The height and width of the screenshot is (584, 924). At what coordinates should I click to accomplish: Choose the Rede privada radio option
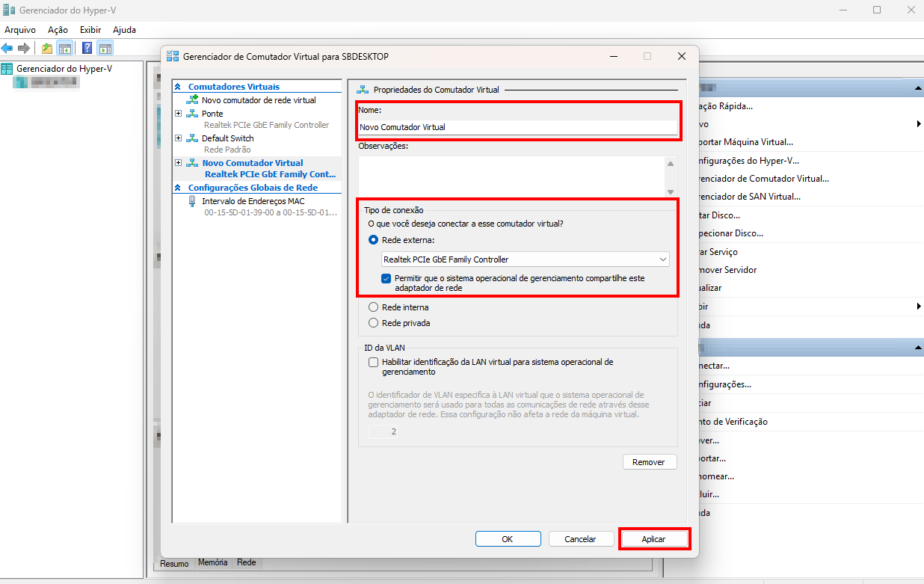(374, 323)
